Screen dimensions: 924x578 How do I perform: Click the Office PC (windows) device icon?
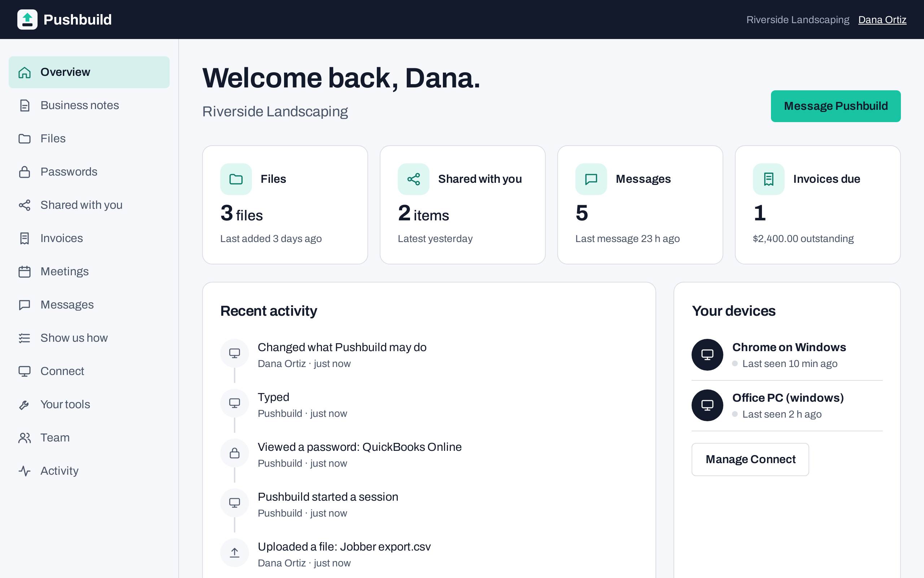pos(707,405)
